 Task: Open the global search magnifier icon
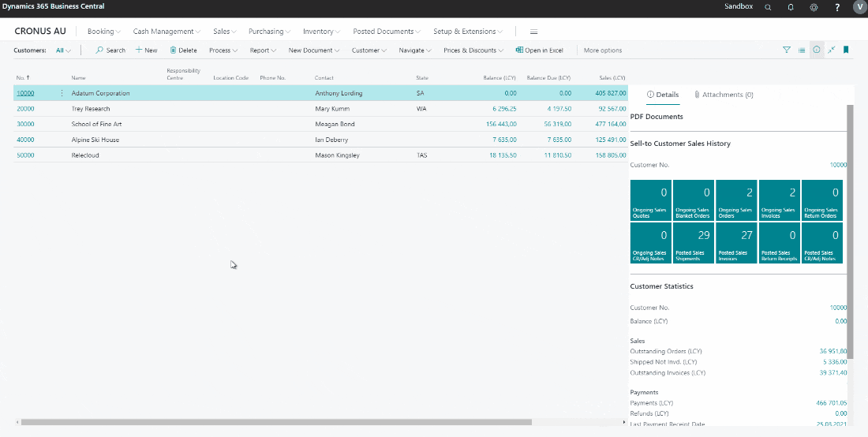(x=768, y=7)
